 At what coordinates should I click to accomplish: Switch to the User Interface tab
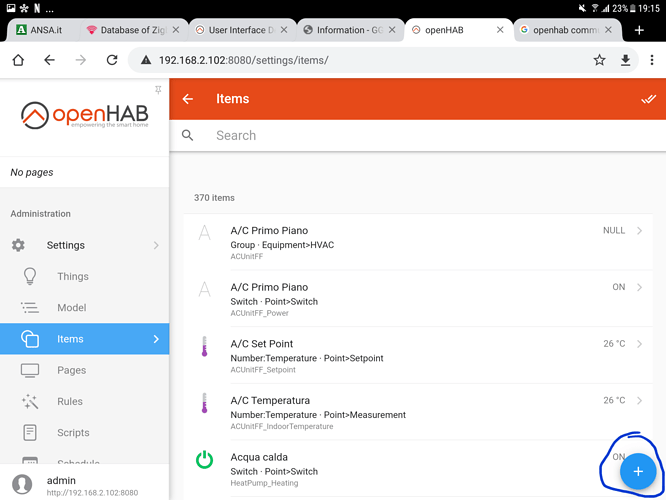coord(241,30)
